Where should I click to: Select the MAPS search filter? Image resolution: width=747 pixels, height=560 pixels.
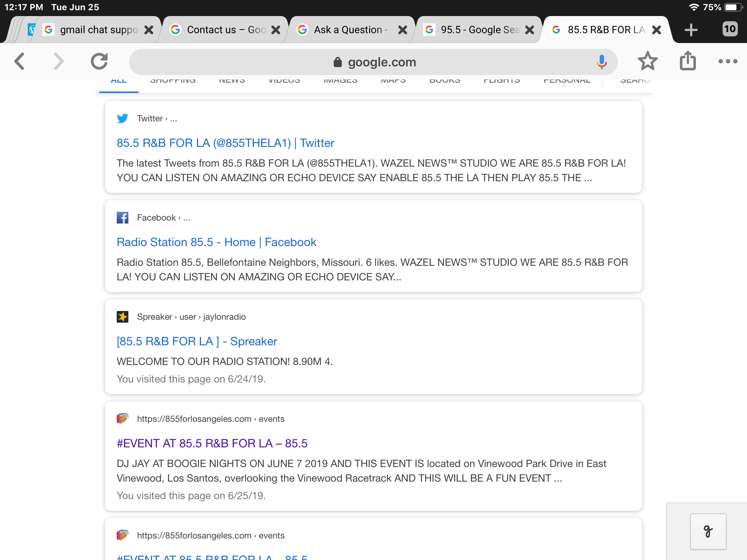[393, 81]
